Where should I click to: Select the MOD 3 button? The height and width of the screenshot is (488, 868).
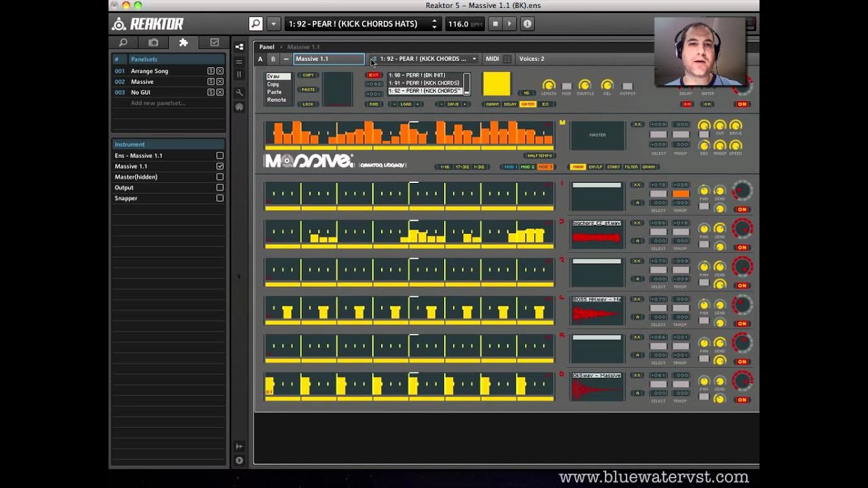click(x=545, y=167)
